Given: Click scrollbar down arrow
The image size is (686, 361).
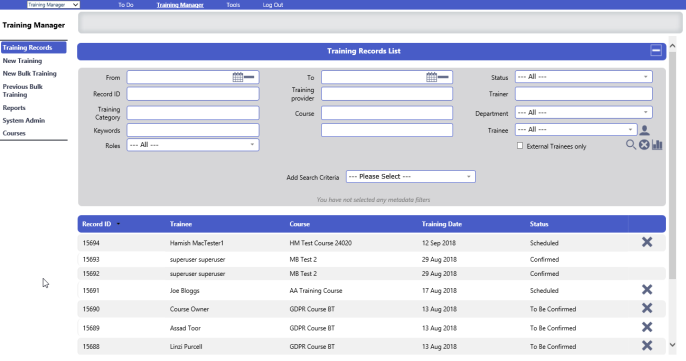Looking at the screenshot, I should click(672, 345).
